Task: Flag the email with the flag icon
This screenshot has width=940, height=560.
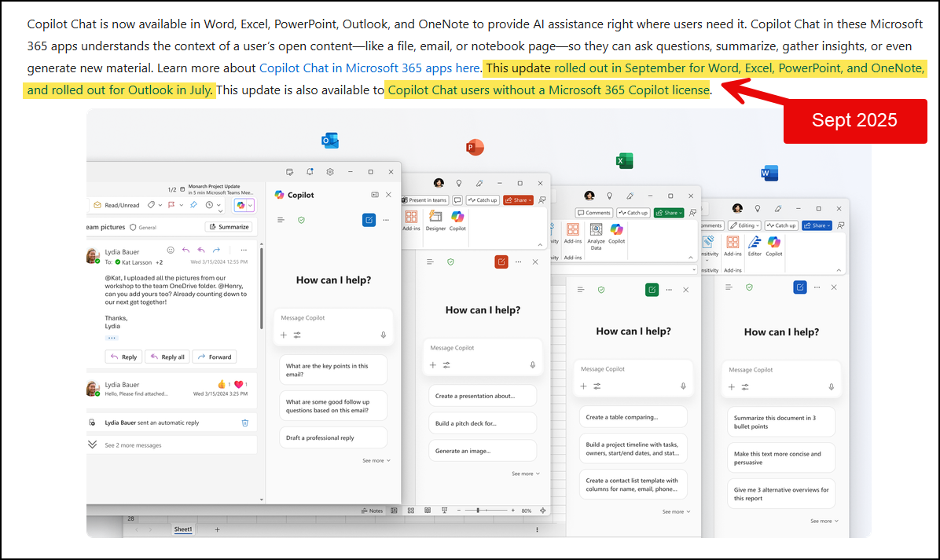Action: pyautogui.click(x=171, y=206)
